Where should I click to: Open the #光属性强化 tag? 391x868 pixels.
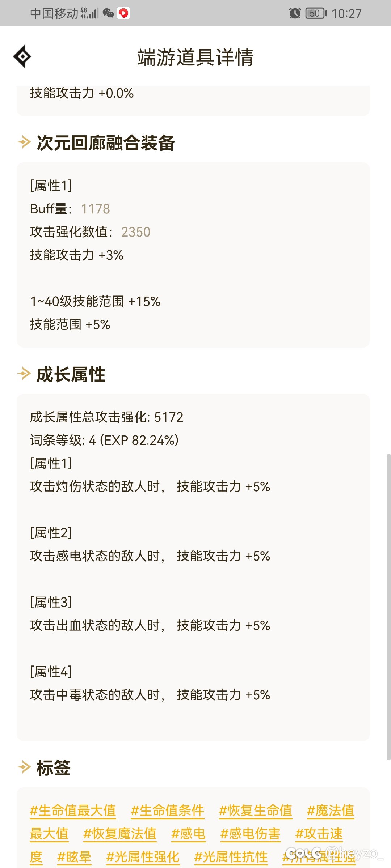coord(143,857)
